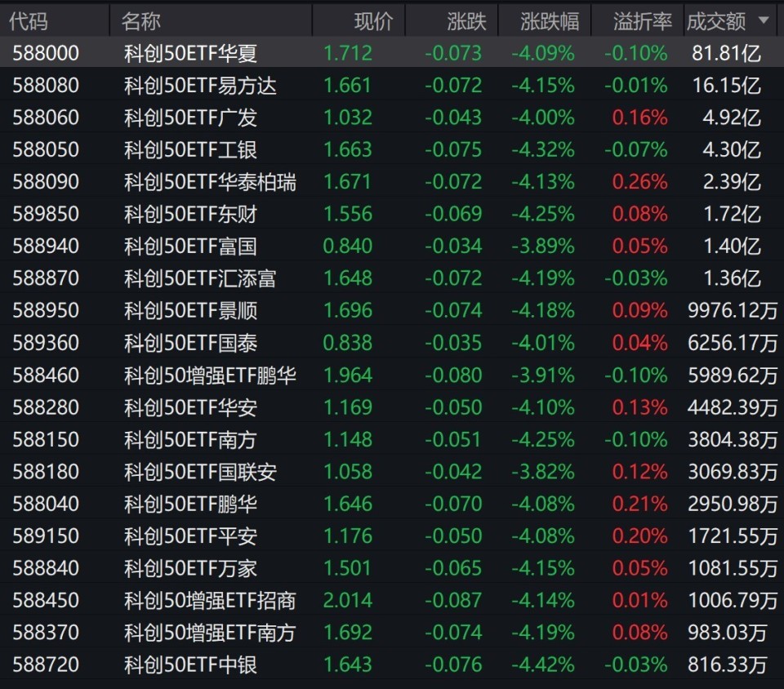This screenshot has height=689, width=784.
Task: Click code 588460
Action: pos(46,376)
